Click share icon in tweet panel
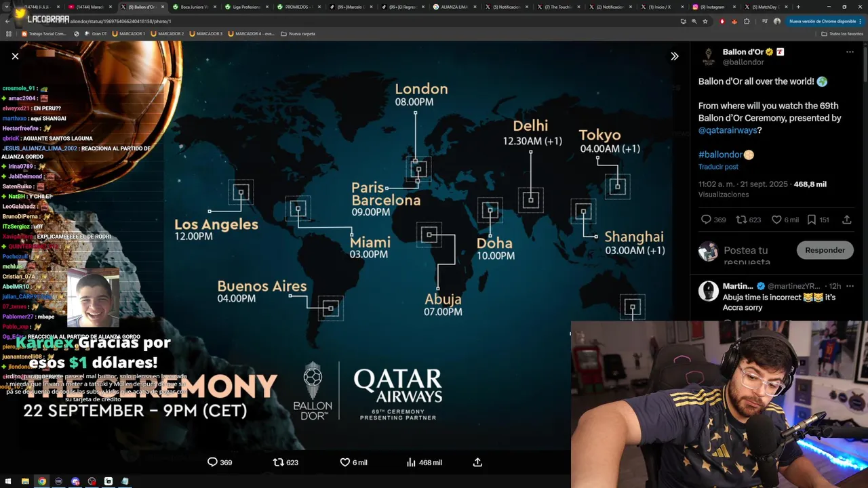868x488 pixels. [x=847, y=220]
